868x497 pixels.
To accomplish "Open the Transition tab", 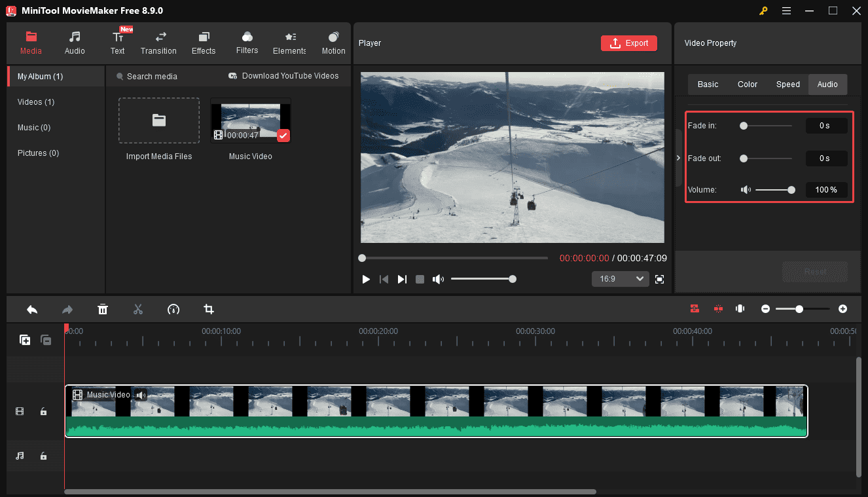I will [x=158, y=43].
